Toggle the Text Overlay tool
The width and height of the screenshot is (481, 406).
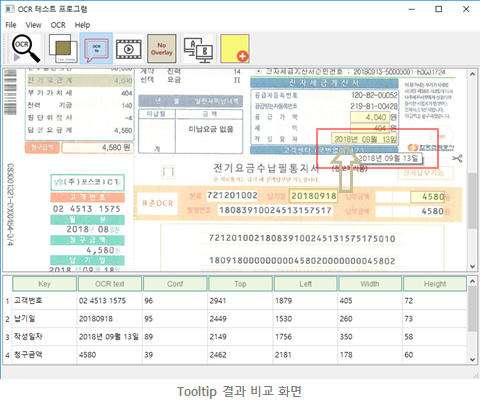[63, 49]
